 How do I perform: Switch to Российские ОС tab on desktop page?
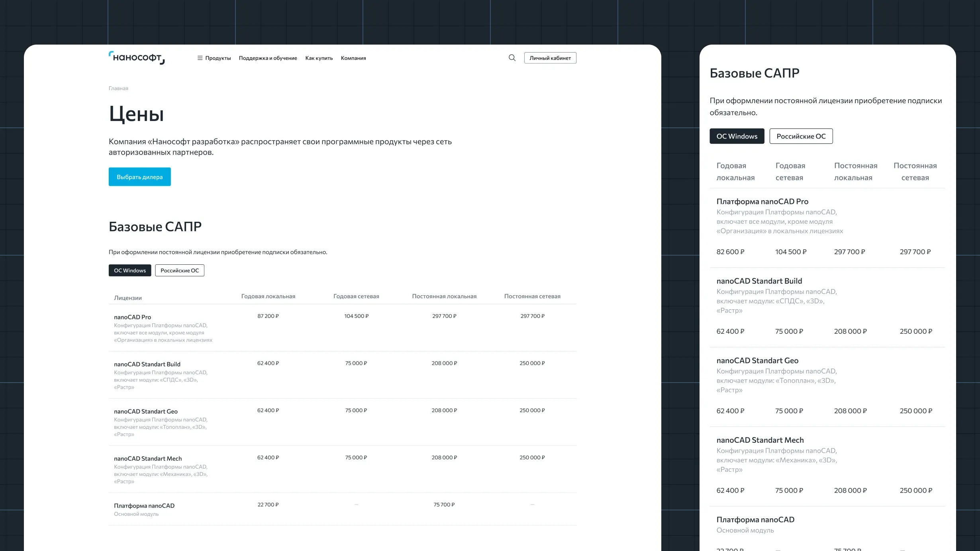pyautogui.click(x=180, y=270)
